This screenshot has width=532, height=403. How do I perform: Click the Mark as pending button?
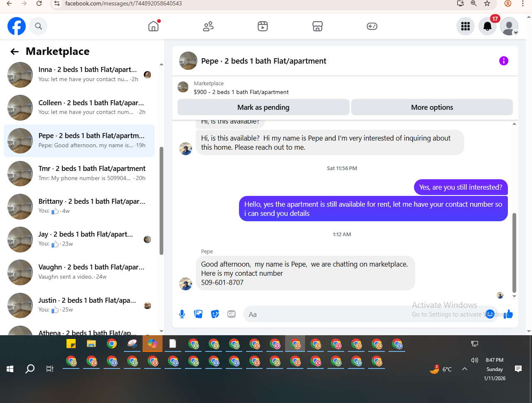pyautogui.click(x=263, y=107)
